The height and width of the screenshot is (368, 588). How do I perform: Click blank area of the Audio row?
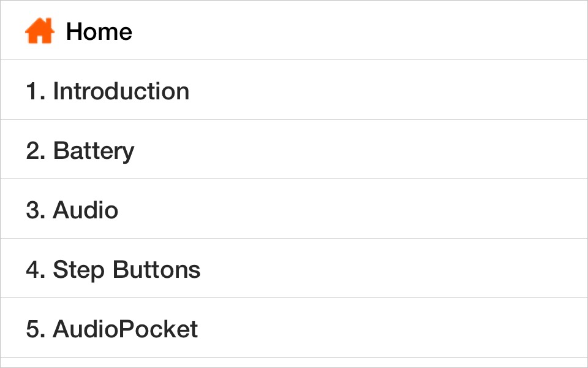pos(367,210)
